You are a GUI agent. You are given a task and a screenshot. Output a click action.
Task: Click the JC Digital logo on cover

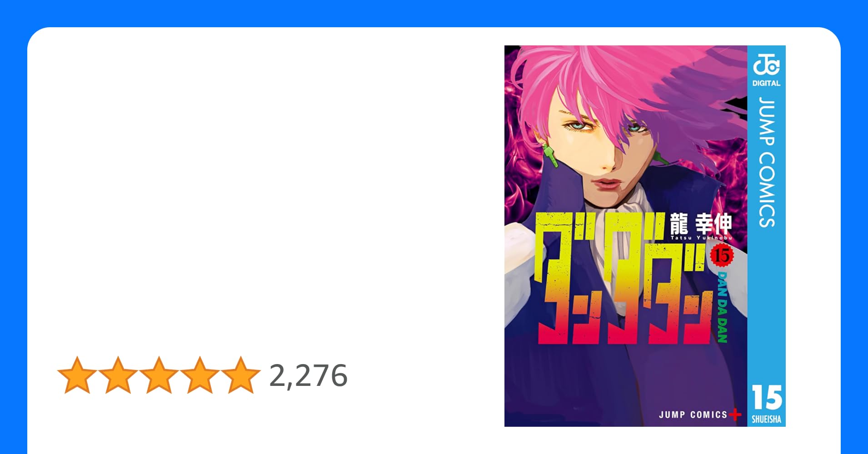766,69
